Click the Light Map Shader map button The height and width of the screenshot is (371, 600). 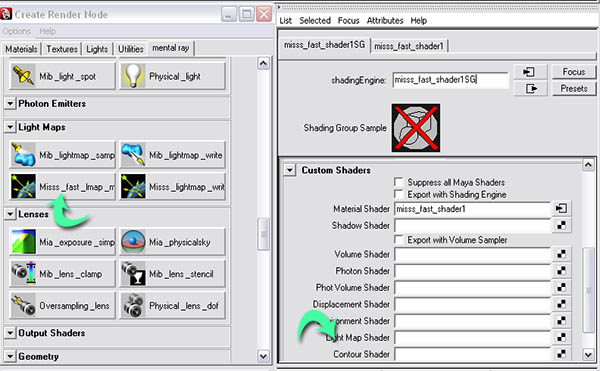561,337
